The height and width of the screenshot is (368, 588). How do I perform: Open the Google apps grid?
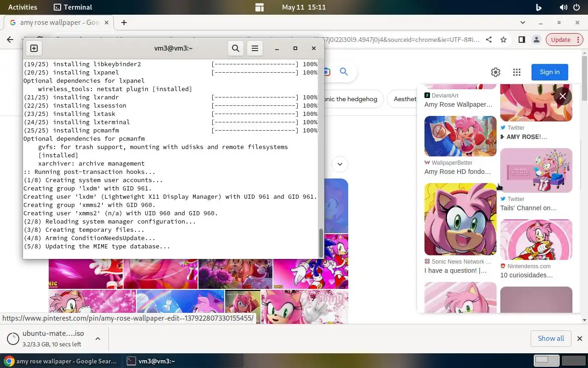click(x=517, y=72)
